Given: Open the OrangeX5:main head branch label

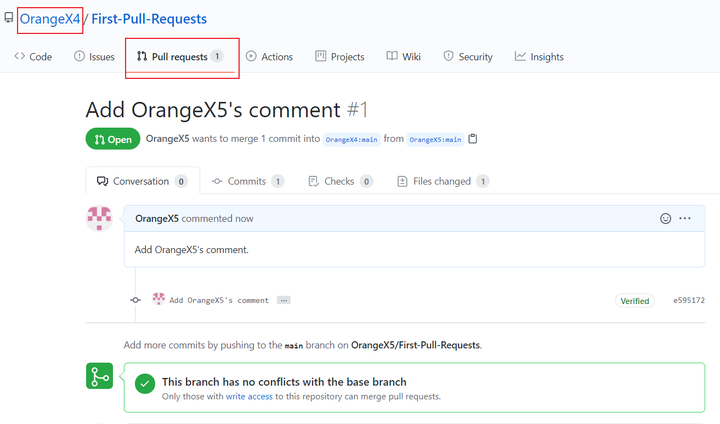Looking at the screenshot, I should (435, 139).
